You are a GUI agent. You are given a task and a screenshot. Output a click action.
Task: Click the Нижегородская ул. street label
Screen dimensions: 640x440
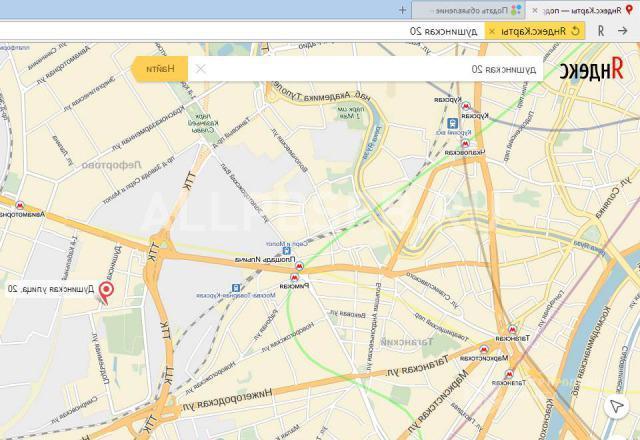[x=227, y=399]
